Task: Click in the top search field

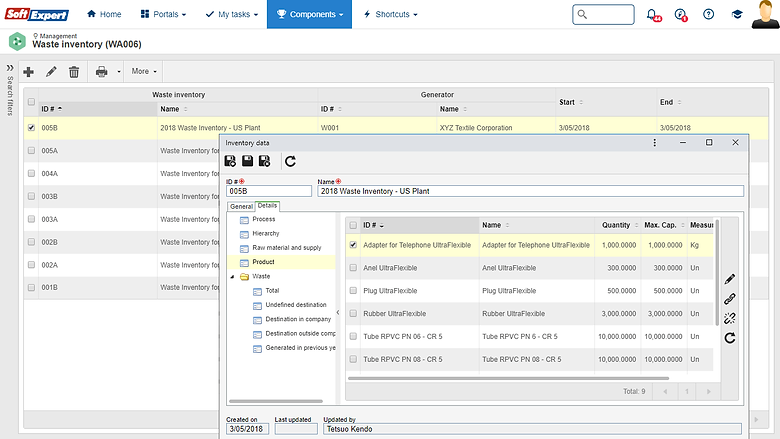Action: click(x=603, y=14)
